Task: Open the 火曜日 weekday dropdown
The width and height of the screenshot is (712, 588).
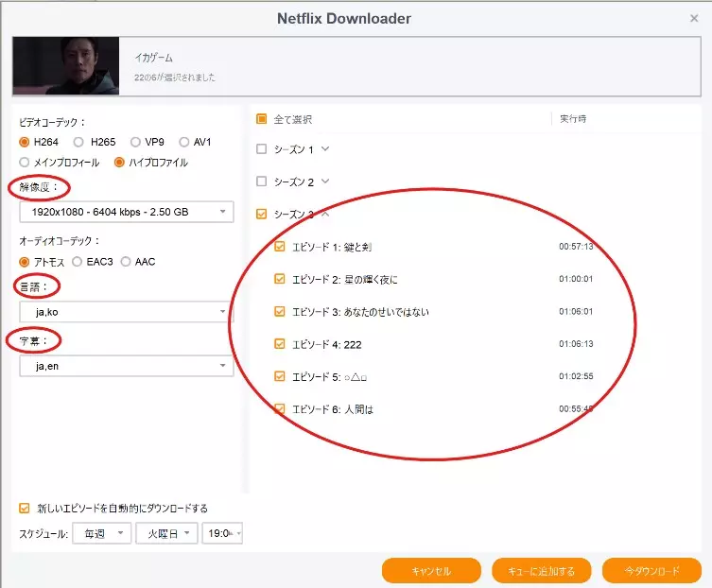Action: 166,533
